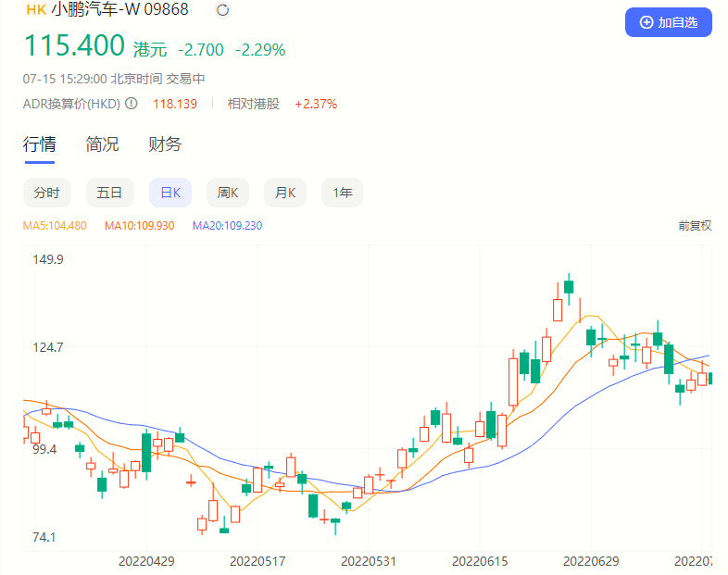Select the 月K chart period
The image size is (728, 575).
[x=285, y=193]
